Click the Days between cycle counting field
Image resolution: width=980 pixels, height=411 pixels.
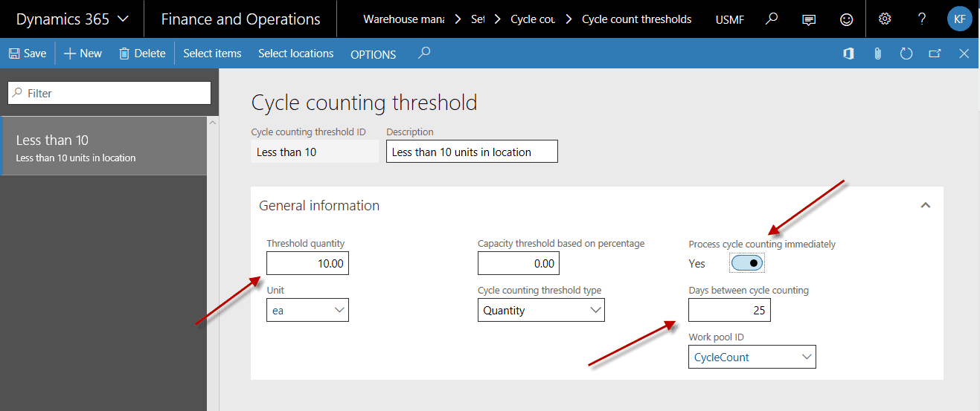(729, 310)
